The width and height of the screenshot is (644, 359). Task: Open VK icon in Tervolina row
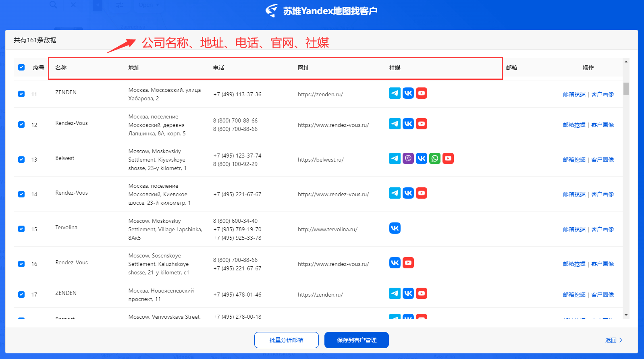coord(395,228)
